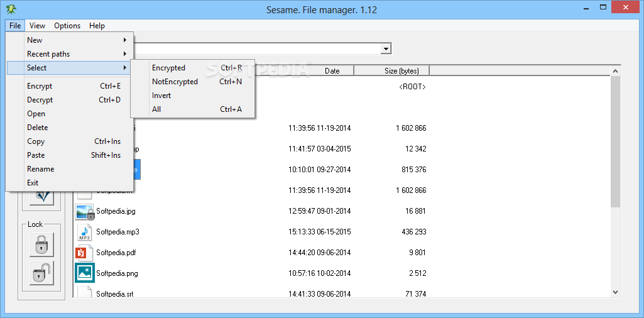Click the <ROOT> entry in size column
Image resolution: width=644 pixels, height=318 pixels.
point(412,87)
